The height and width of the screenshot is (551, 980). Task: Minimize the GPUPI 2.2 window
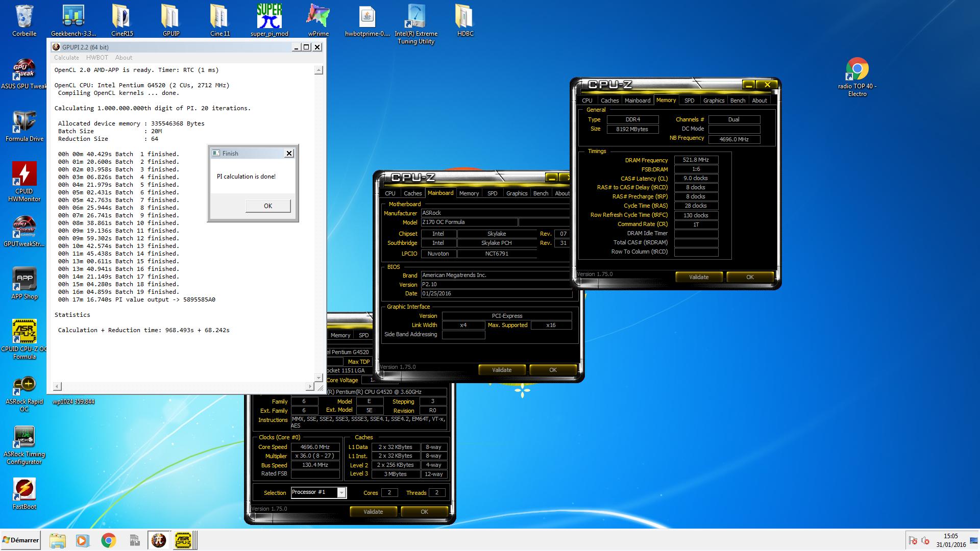coord(296,47)
